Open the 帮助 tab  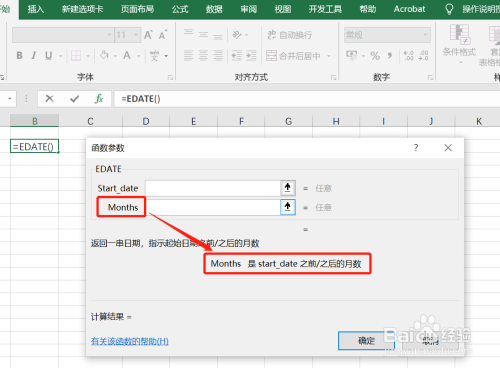(x=368, y=9)
